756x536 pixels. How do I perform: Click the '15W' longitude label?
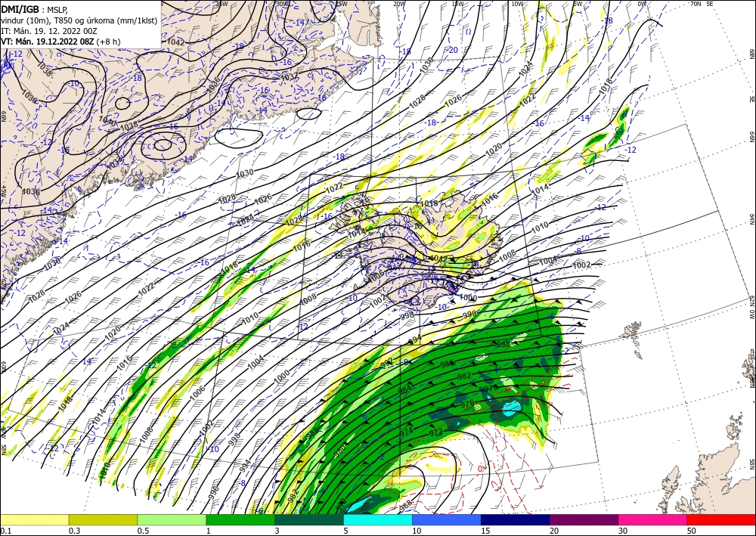[458, 4]
